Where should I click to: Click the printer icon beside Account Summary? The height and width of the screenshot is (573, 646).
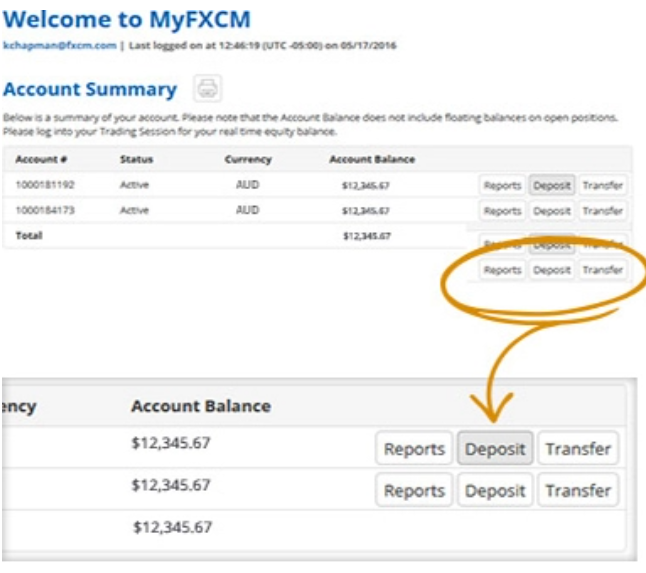(208, 88)
